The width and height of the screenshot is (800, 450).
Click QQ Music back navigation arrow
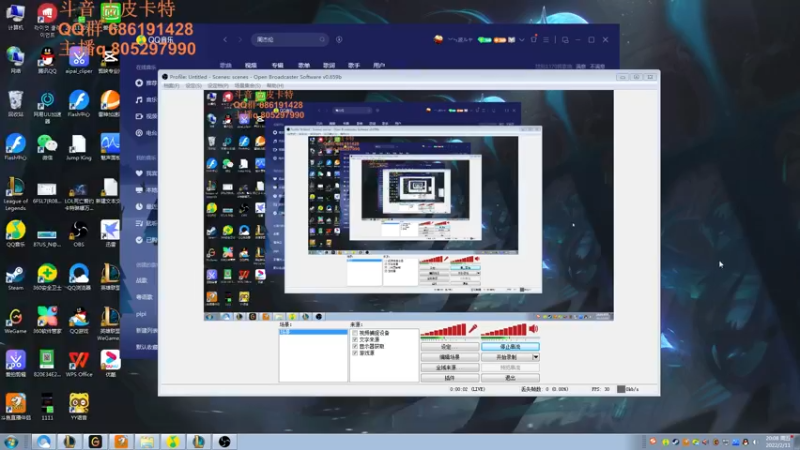pos(225,39)
